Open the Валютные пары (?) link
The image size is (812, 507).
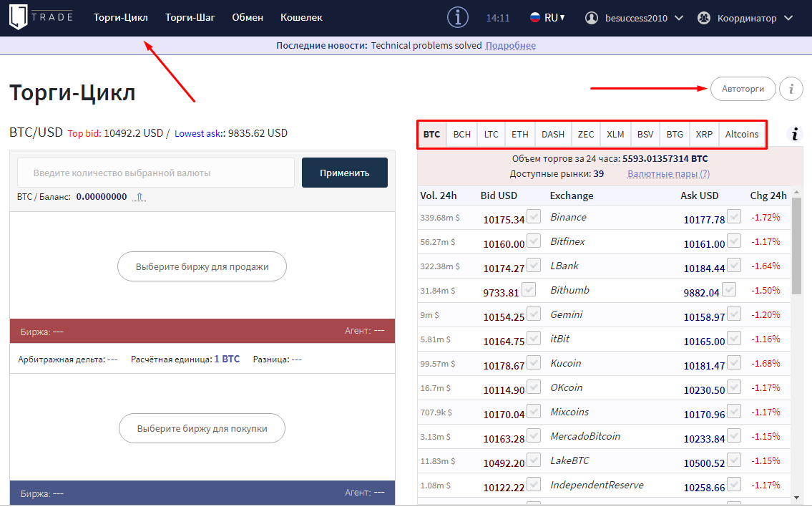[668, 174]
